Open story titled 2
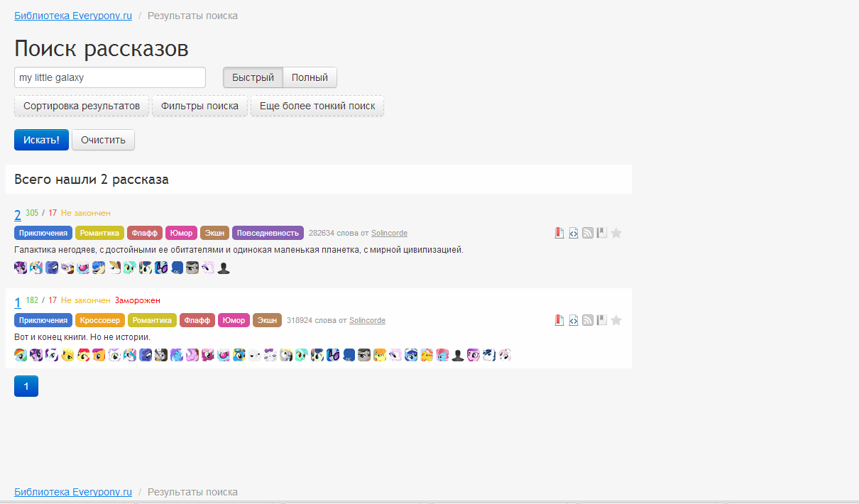The width and height of the screenshot is (859, 504). [18, 215]
